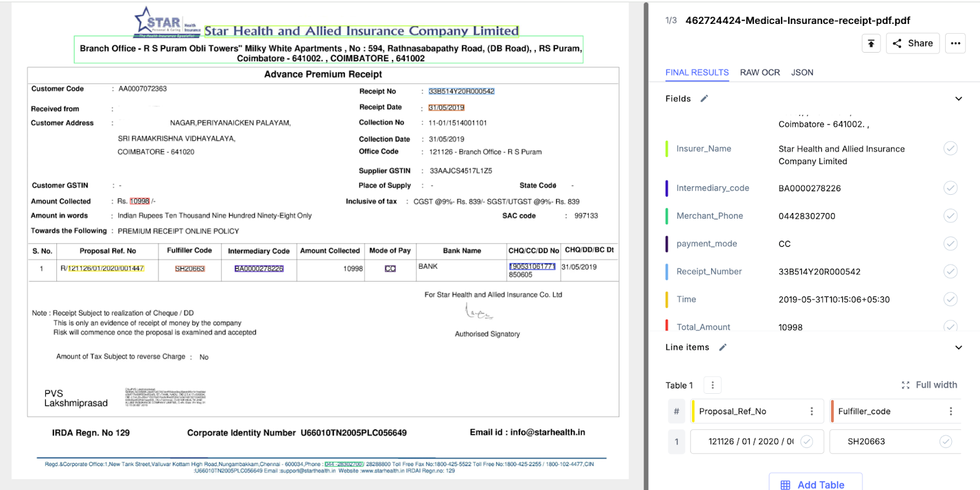
Task: Click highlighted cheque number 190531061771 in document
Action: point(532,266)
